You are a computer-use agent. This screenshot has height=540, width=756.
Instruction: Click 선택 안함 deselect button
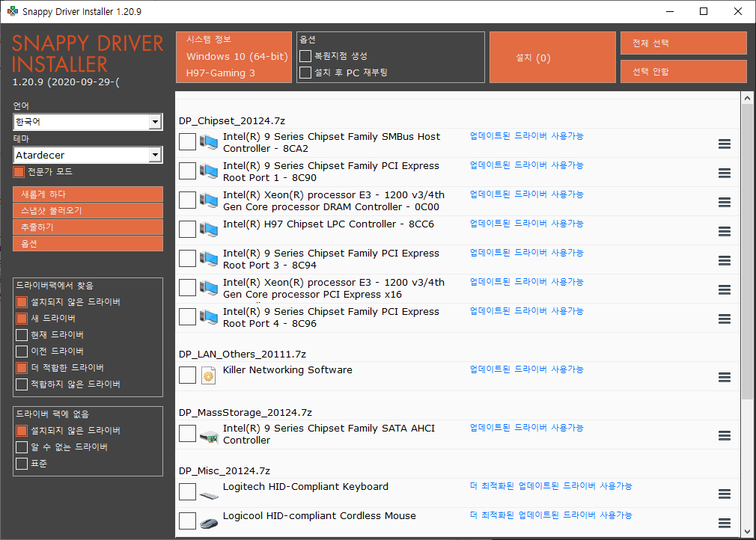coord(683,72)
